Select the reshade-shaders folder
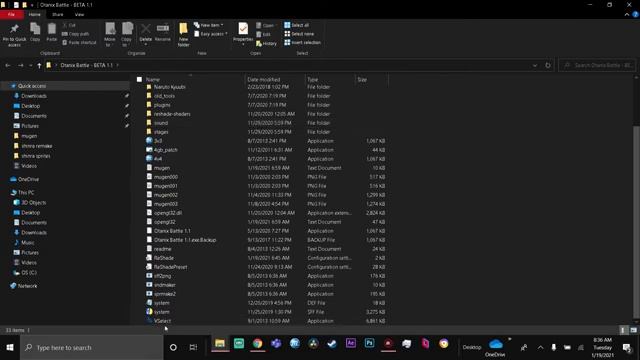 coord(172,114)
